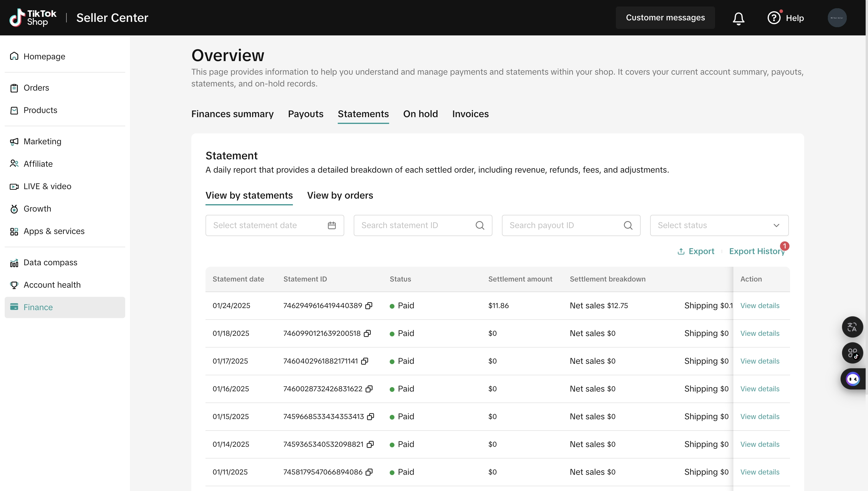Open the Select statement date picker

[267, 225]
